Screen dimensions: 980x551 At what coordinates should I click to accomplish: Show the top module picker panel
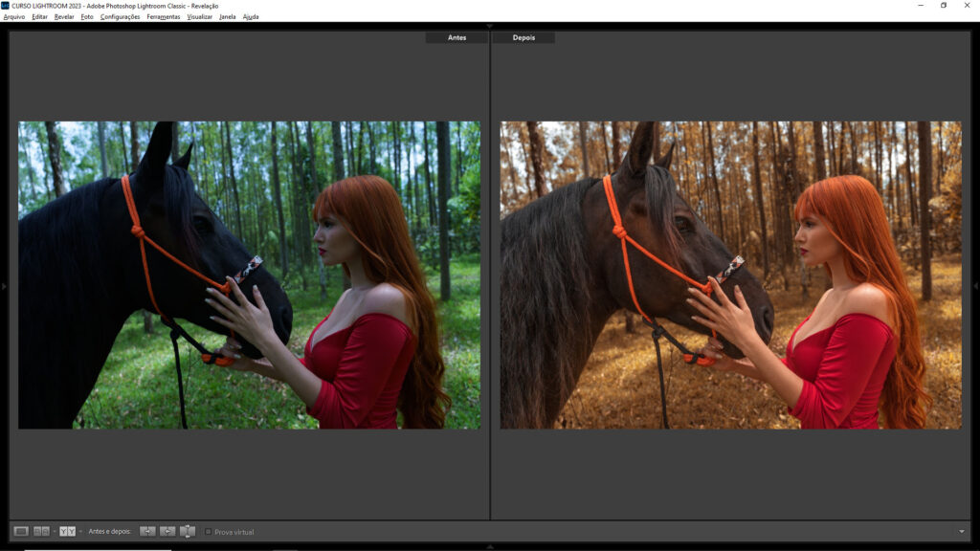pyautogui.click(x=490, y=26)
